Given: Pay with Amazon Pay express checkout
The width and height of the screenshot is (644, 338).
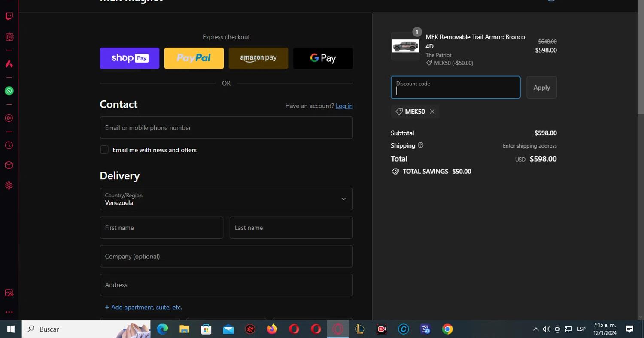Looking at the screenshot, I should [258, 58].
